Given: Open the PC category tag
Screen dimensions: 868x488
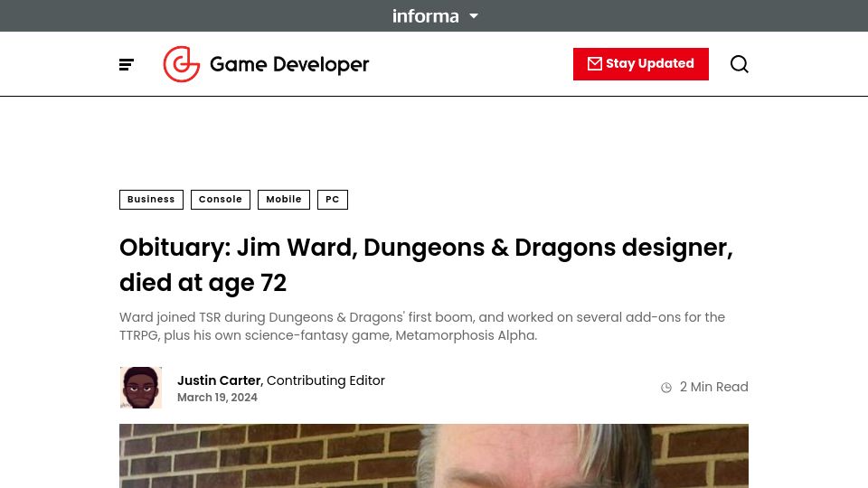Looking at the screenshot, I should [332, 200].
